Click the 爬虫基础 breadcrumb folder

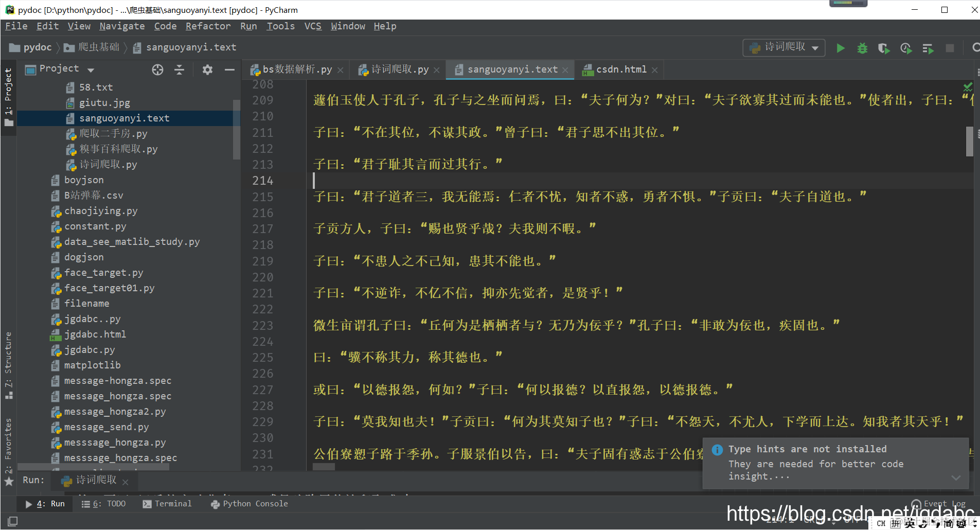(92, 47)
